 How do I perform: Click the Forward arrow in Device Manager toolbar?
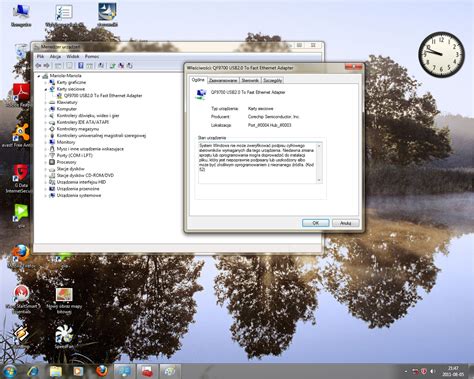point(47,66)
